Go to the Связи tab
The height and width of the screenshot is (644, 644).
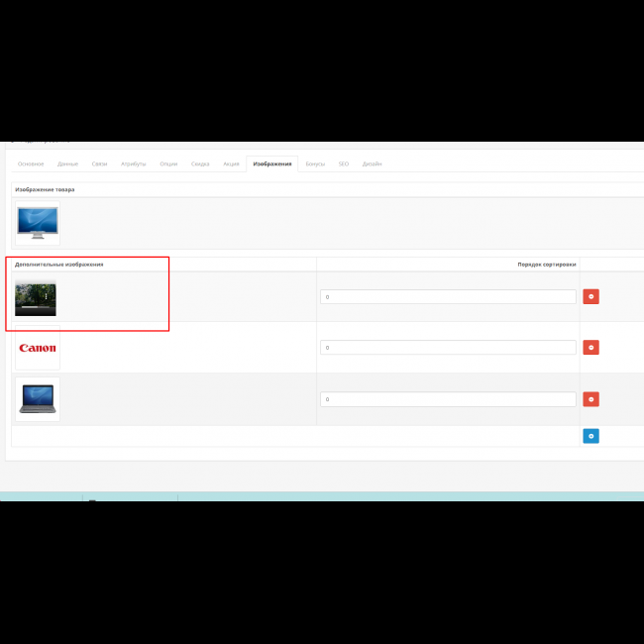click(99, 163)
